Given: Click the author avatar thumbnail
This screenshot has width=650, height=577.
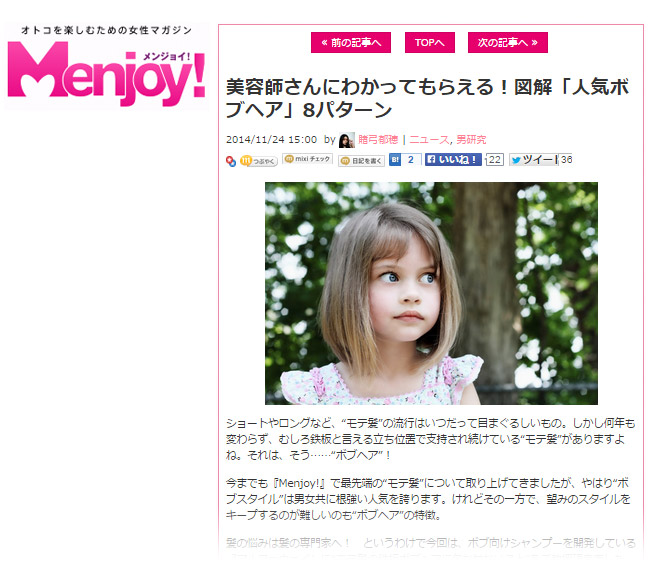Looking at the screenshot, I should 347,140.
